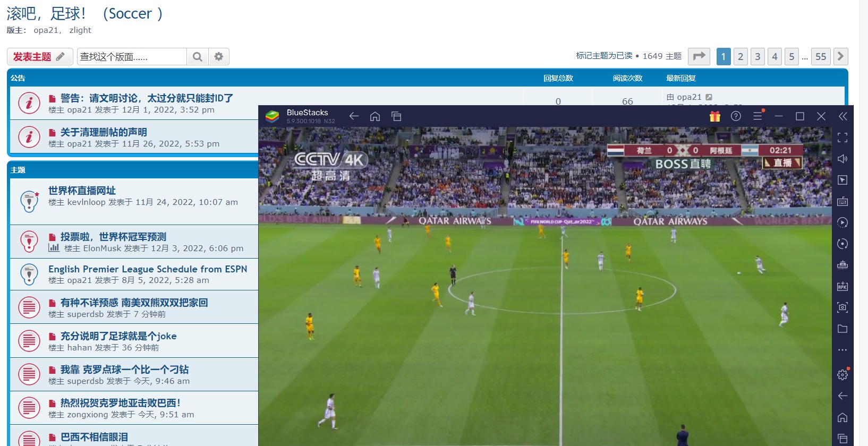Toggle mouse cursor lock in BlueStacks sidebar
The image size is (868, 446).
(x=843, y=180)
